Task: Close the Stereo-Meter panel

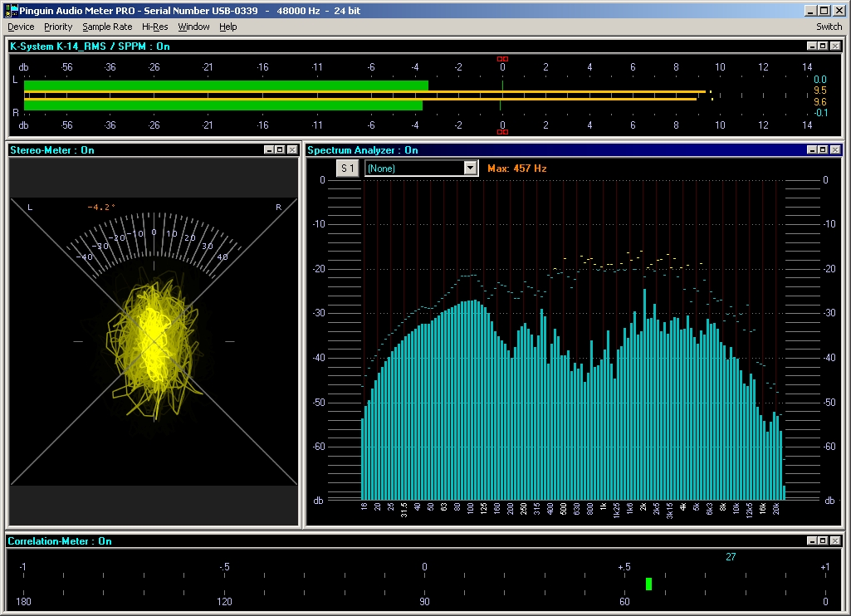Action: (x=292, y=150)
